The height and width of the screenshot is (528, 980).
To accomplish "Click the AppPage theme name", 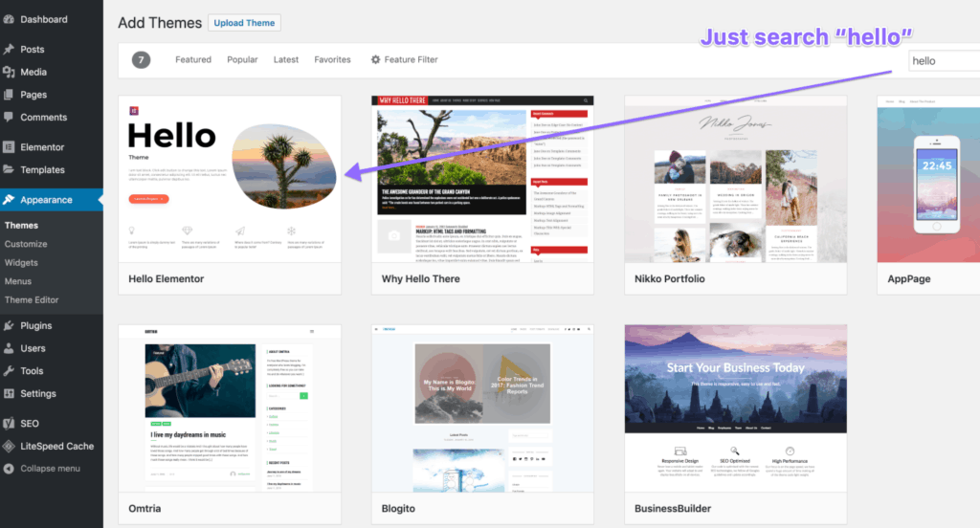I will point(909,278).
